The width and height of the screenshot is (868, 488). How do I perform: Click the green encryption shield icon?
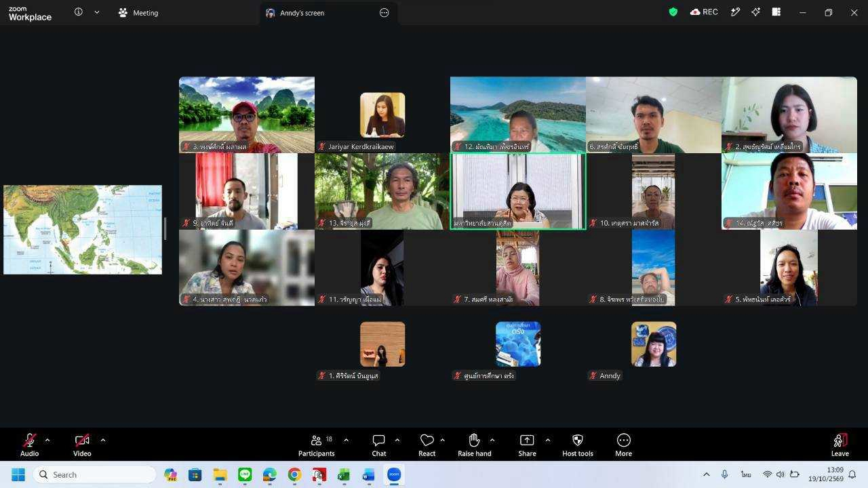tap(673, 12)
